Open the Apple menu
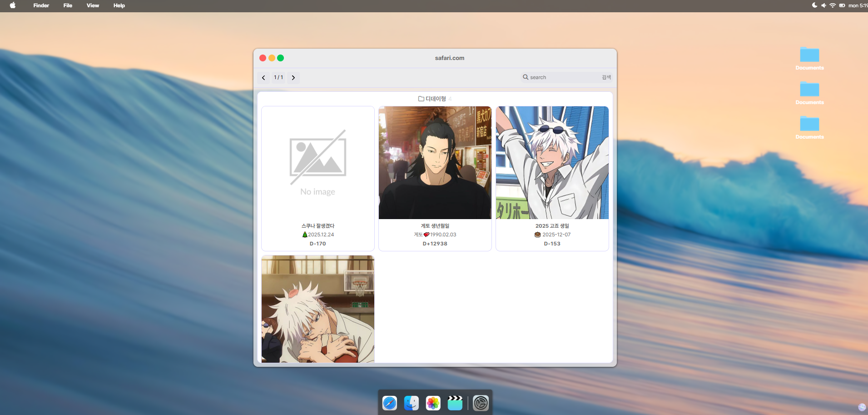 (13, 5)
